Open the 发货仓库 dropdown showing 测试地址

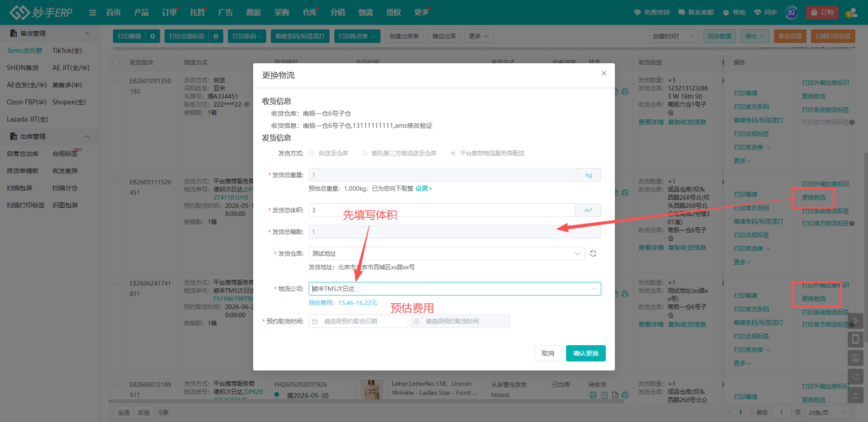tap(447, 253)
